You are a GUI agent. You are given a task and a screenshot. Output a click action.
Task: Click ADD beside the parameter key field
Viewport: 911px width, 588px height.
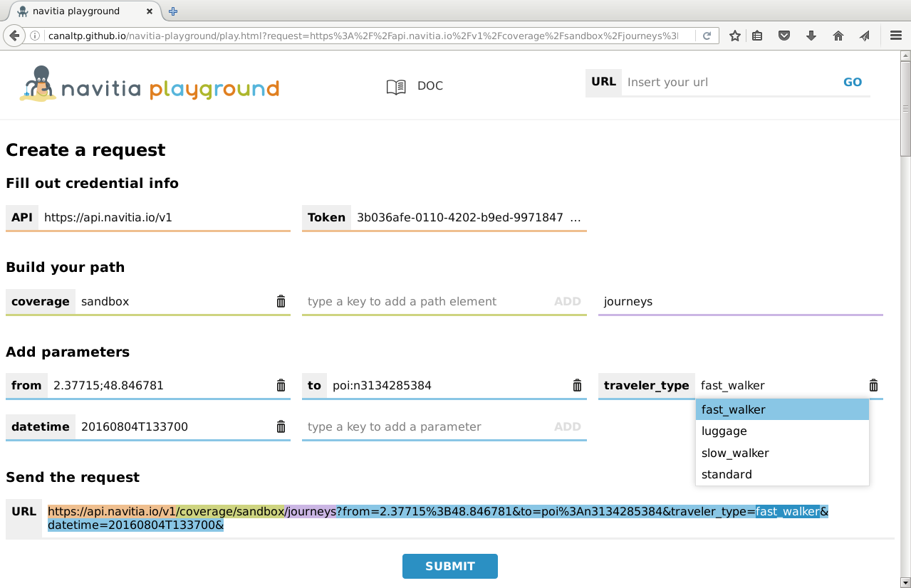coord(568,426)
